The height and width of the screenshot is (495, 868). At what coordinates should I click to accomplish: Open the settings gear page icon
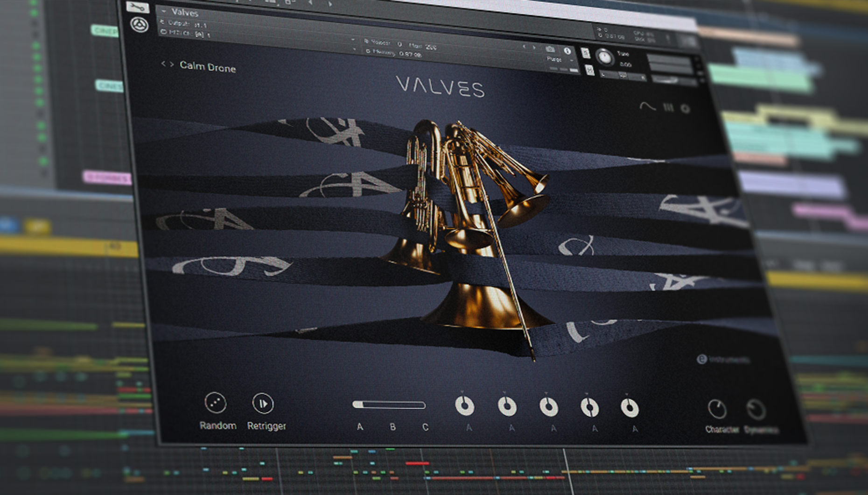(x=685, y=109)
